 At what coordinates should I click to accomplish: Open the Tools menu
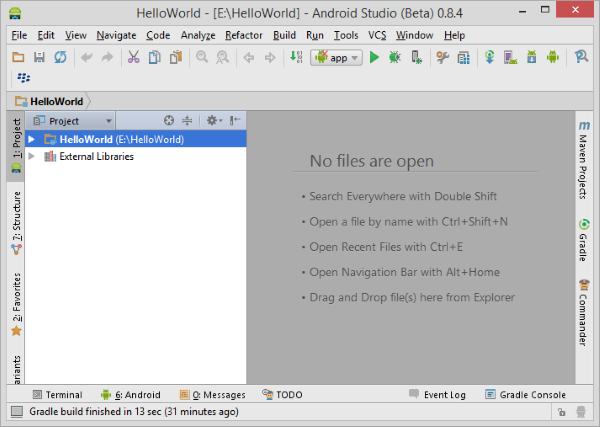[346, 35]
